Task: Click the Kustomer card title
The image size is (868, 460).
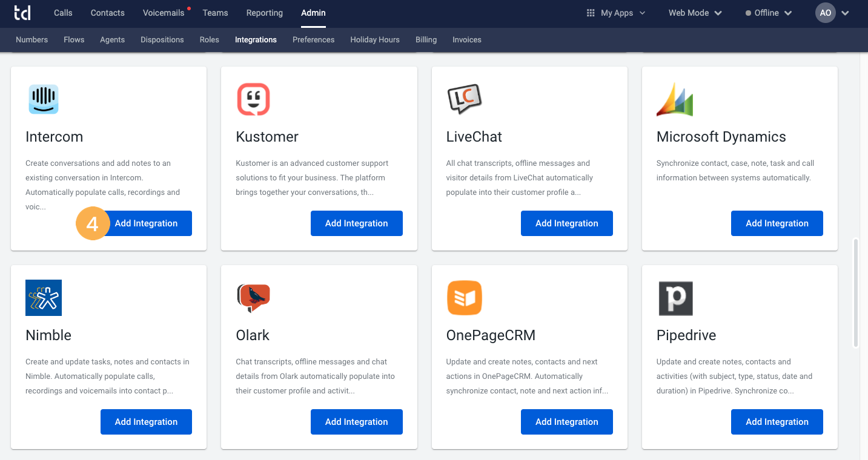Action: click(x=267, y=137)
